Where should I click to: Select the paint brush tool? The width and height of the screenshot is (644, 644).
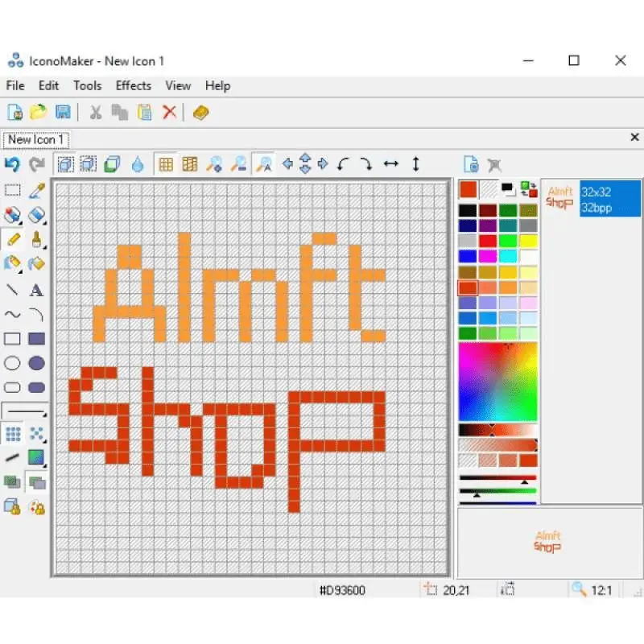[x=36, y=239]
